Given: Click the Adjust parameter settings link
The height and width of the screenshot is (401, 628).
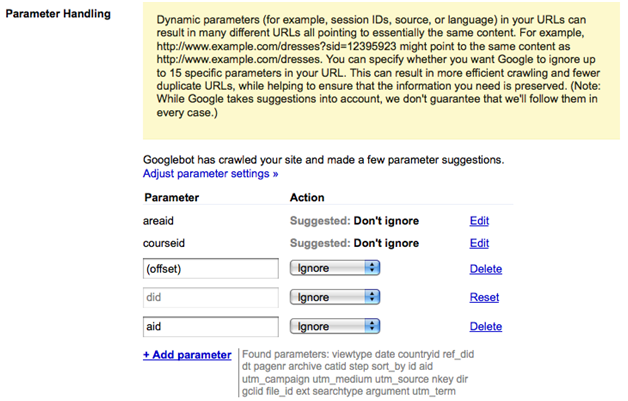Looking at the screenshot, I should pyautogui.click(x=211, y=174).
